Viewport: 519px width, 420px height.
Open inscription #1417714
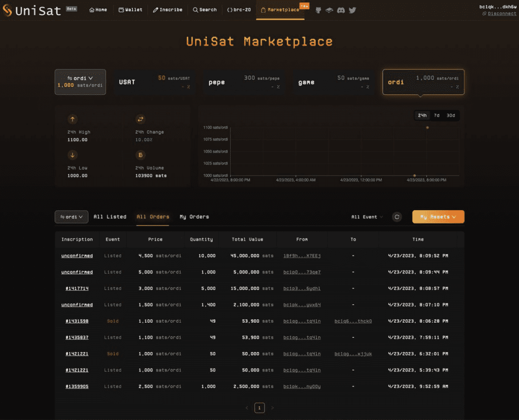click(77, 289)
